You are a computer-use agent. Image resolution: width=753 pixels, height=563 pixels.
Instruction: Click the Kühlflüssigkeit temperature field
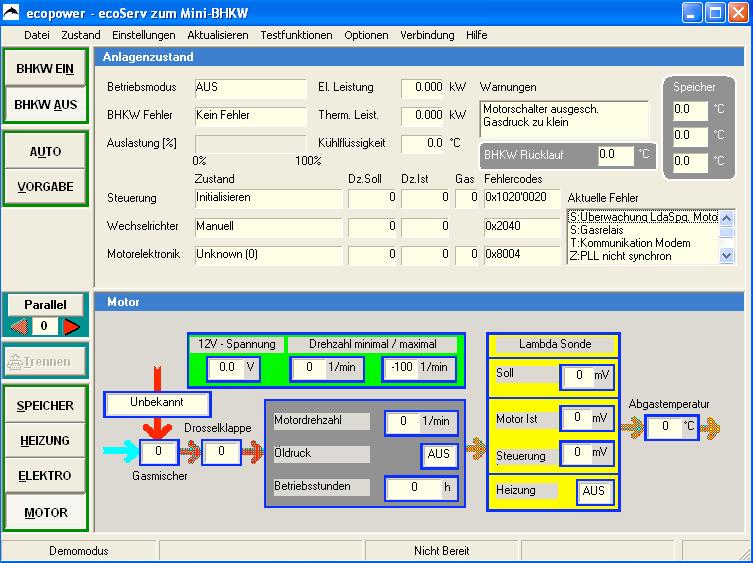click(x=422, y=144)
